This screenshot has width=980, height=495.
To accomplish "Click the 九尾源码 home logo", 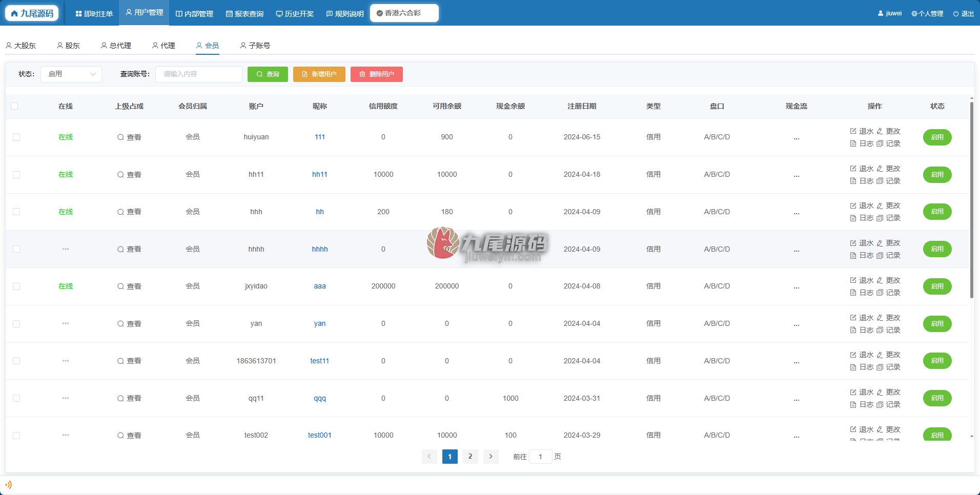I will point(32,13).
